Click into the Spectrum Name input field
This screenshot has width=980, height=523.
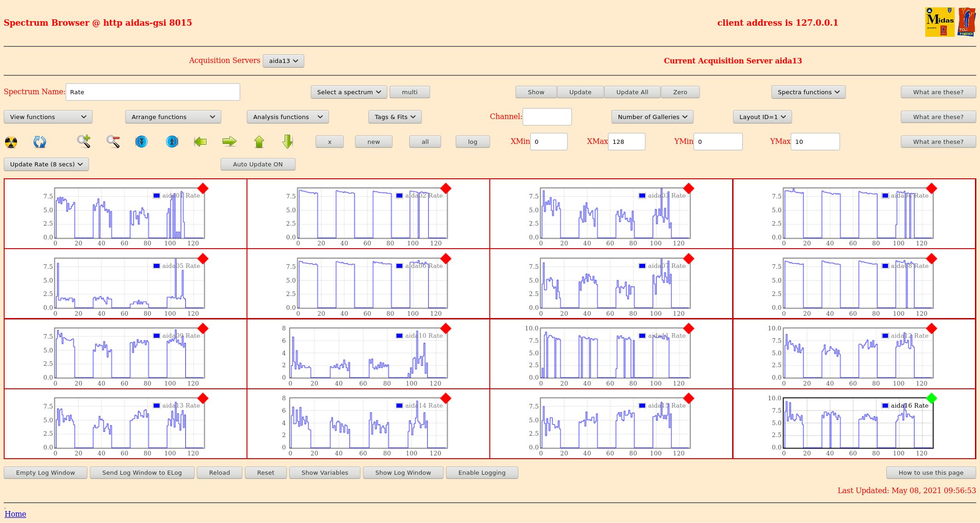point(153,92)
